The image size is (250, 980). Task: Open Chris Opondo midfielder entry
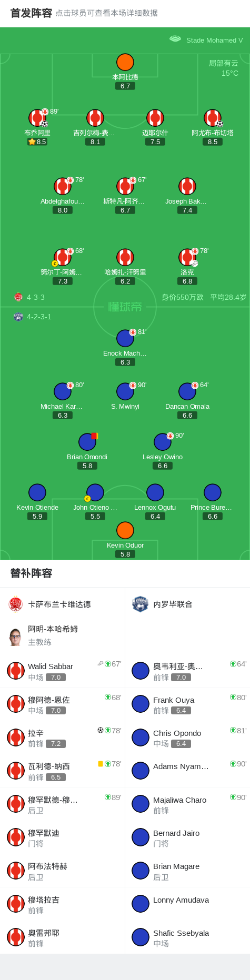point(188,738)
